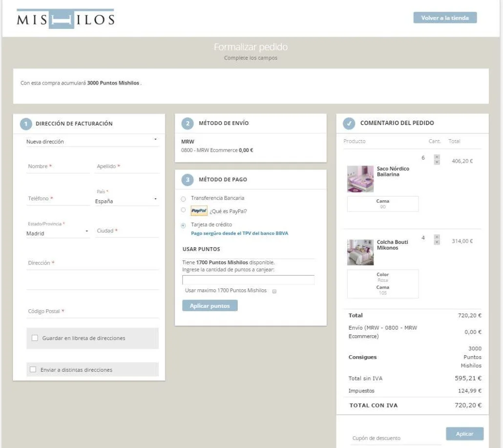This screenshot has height=448, width=503.
Task: Click the order comment checkmark icon
Action: click(x=349, y=124)
